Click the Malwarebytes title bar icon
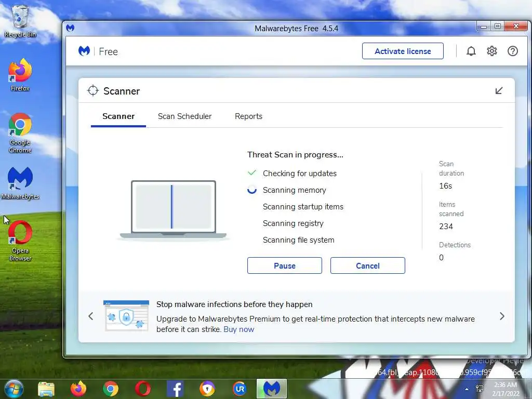Screen dimensions: 532x399 click(x=70, y=28)
